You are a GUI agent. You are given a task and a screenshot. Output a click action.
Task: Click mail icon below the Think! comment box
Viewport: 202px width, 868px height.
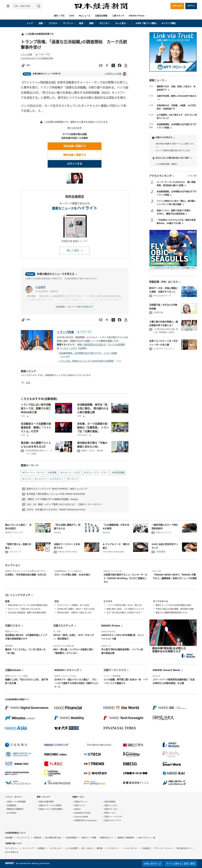(101, 320)
